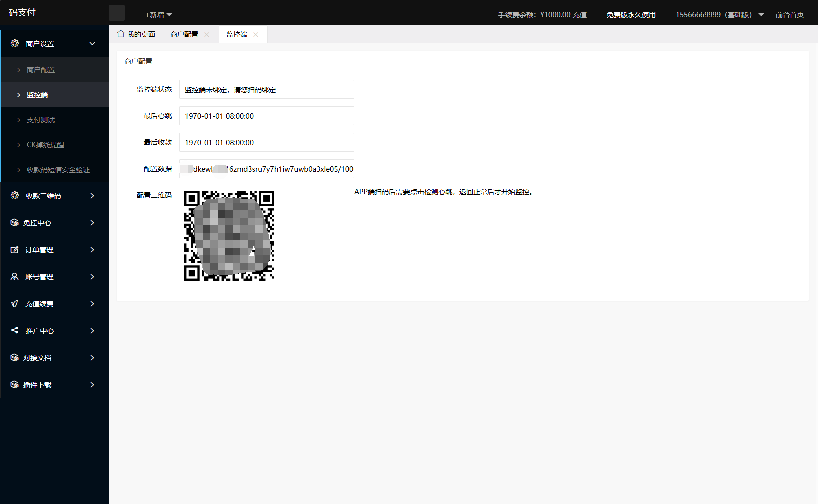This screenshot has width=818, height=504.
Task: Click the home icon on 我的桌面 tab
Action: click(121, 34)
